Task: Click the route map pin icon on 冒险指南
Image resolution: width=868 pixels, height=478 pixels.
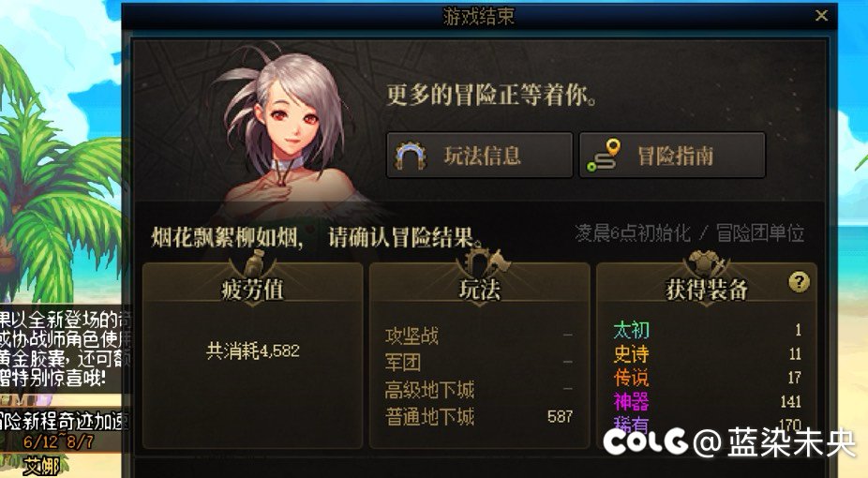Action: point(604,156)
